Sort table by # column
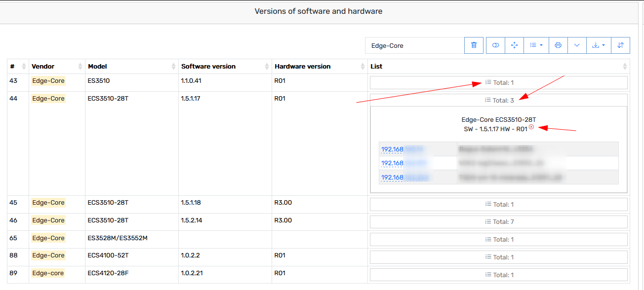This screenshot has width=644, height=290. point(18,67)
